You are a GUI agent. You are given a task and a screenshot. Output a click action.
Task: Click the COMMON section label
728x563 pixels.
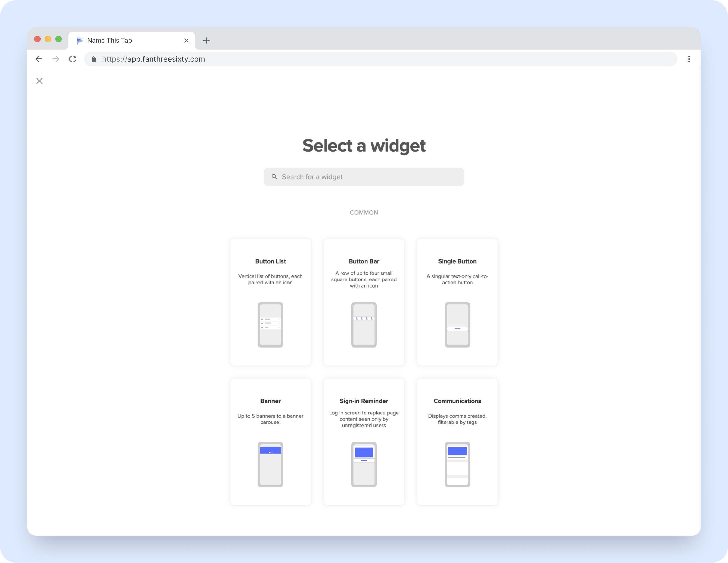[364, 213]
